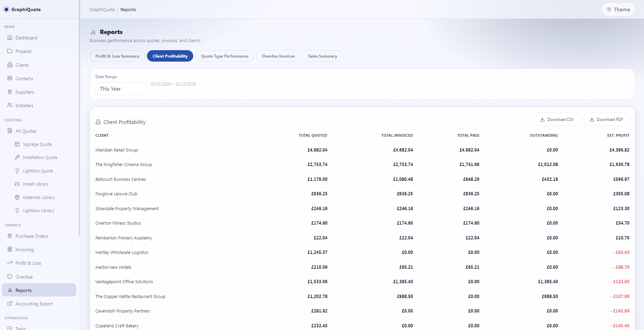Image resolution: width=644 pixels, height=330 pixels.
Task: Click the Total Quoted column header
Action: click(x=313, y=135)
